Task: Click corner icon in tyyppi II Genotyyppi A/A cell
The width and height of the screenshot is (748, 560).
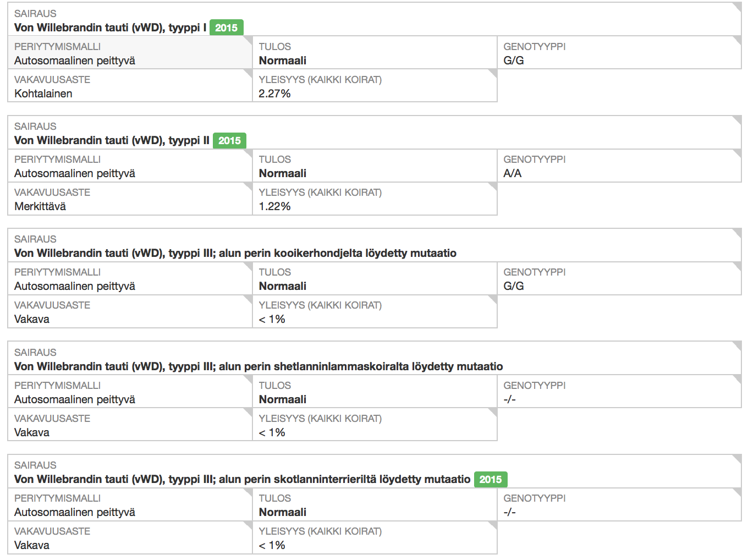Action: [738, 153]
